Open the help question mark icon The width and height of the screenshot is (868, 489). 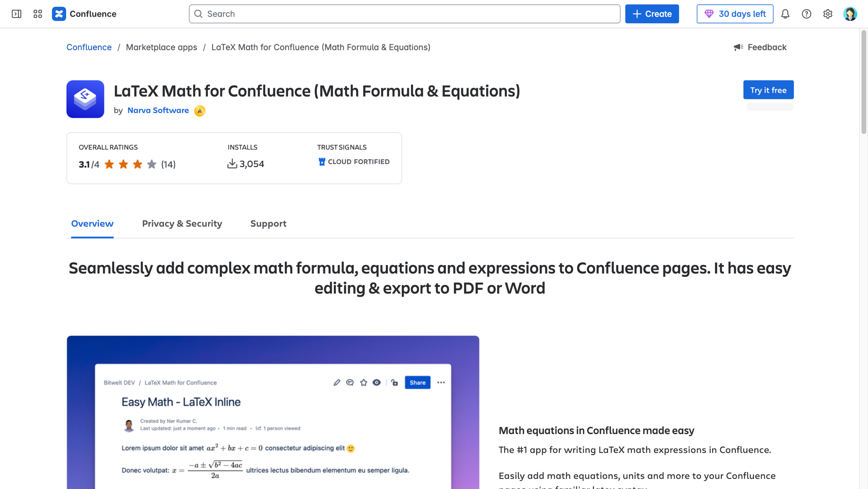point(806,14)
